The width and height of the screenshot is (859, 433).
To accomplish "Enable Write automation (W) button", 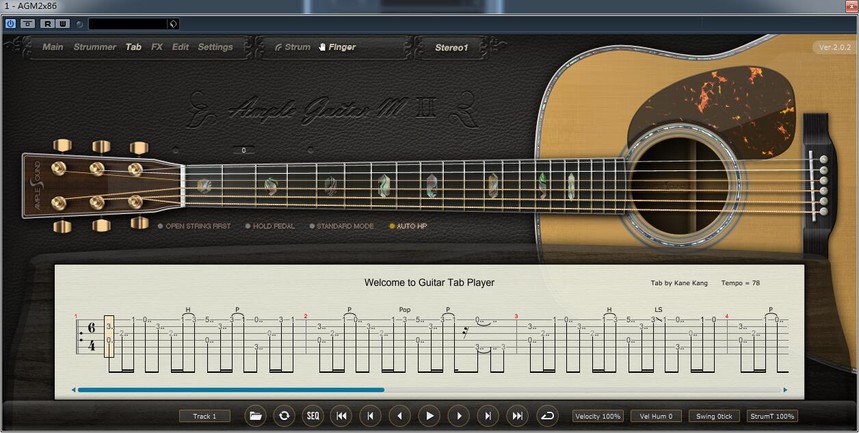I will coord(62,24).
